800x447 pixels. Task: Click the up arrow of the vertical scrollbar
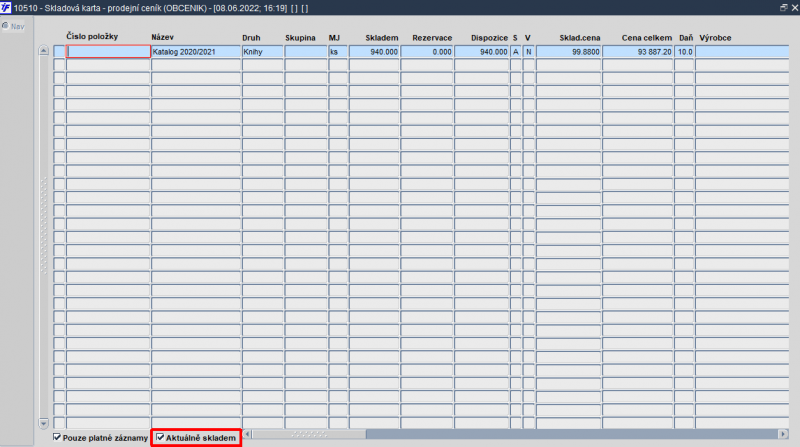[43, 51]
